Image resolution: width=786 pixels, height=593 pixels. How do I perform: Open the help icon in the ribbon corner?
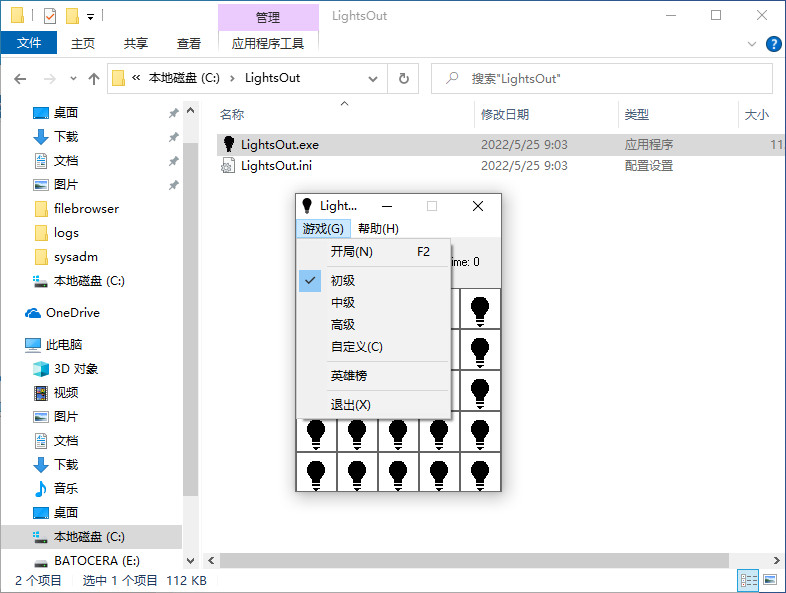[x=773, y=44]
